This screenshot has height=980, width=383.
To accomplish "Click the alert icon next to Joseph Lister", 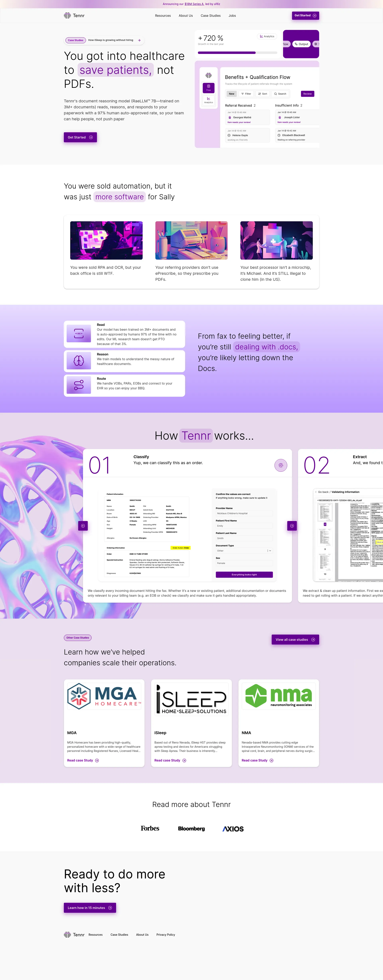I will pos(279,117).
